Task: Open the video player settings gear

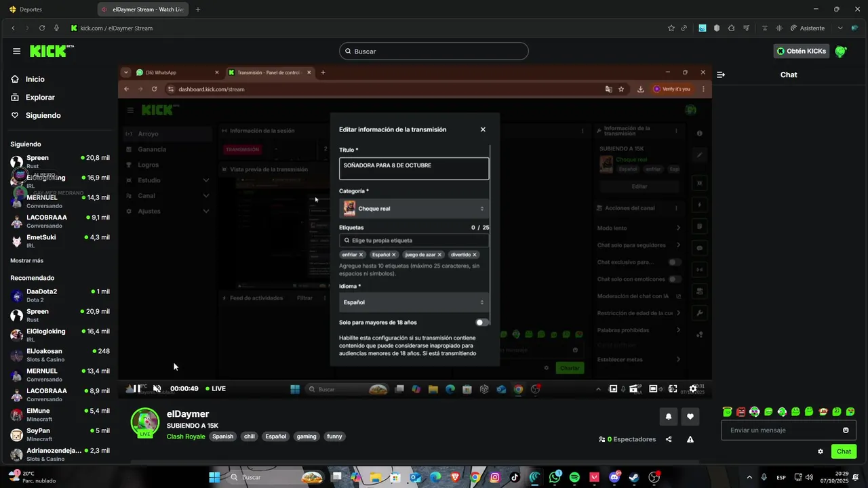Action: 693,389
